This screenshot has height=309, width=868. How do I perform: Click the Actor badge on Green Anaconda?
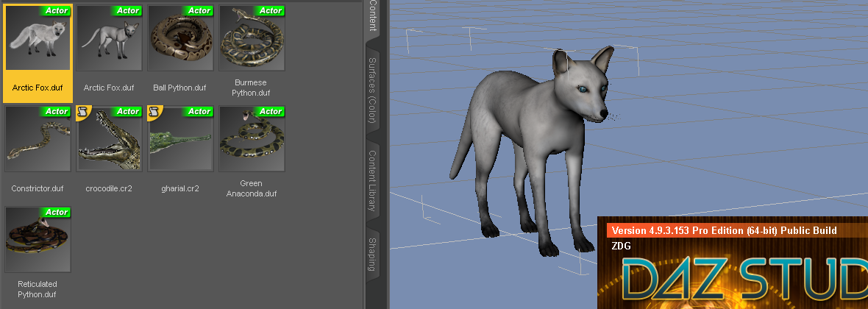(270, 111)
